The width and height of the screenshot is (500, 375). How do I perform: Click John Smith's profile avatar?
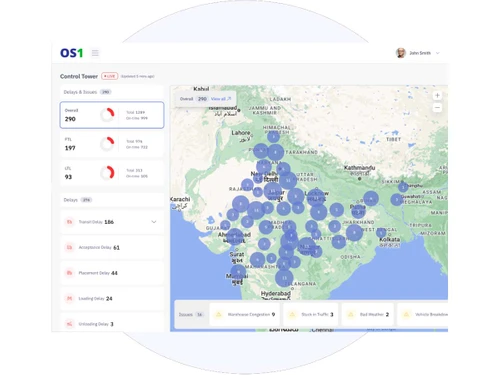401,53
